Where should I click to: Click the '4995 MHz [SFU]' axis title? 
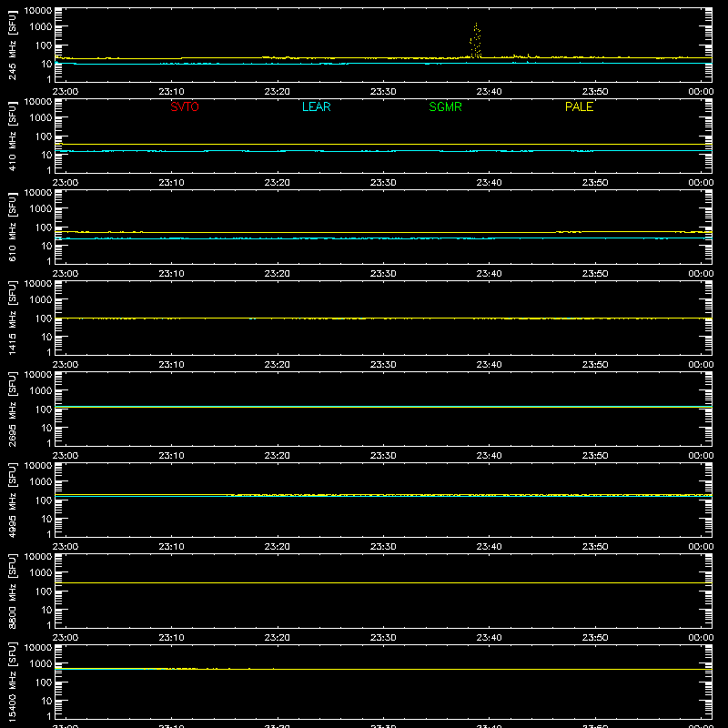(x=12, y=500)
